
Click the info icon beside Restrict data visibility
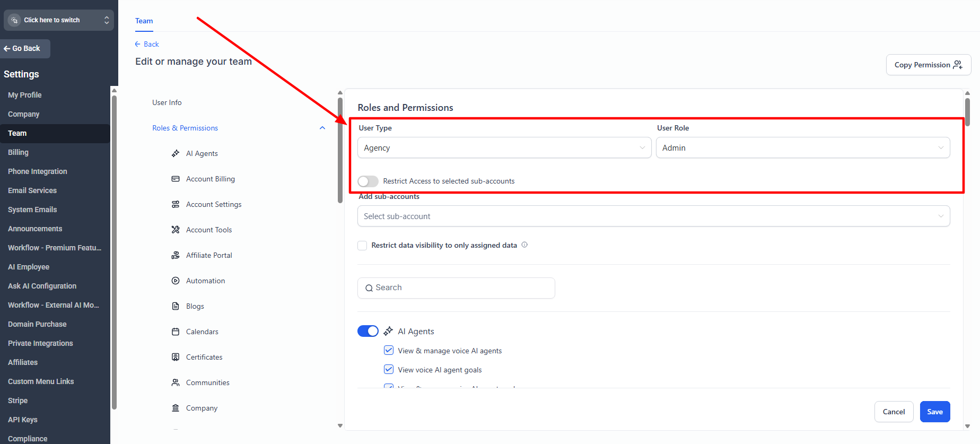(524, 245)
